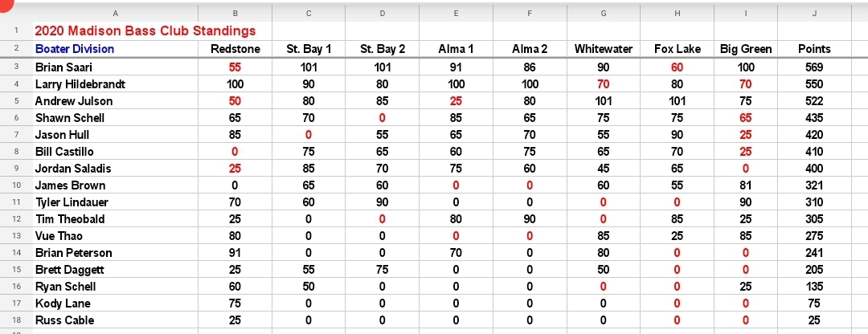This screenshot has height=334, width=868.
Task: Click Brian Saari's total points 569
Action: [814, 67]
